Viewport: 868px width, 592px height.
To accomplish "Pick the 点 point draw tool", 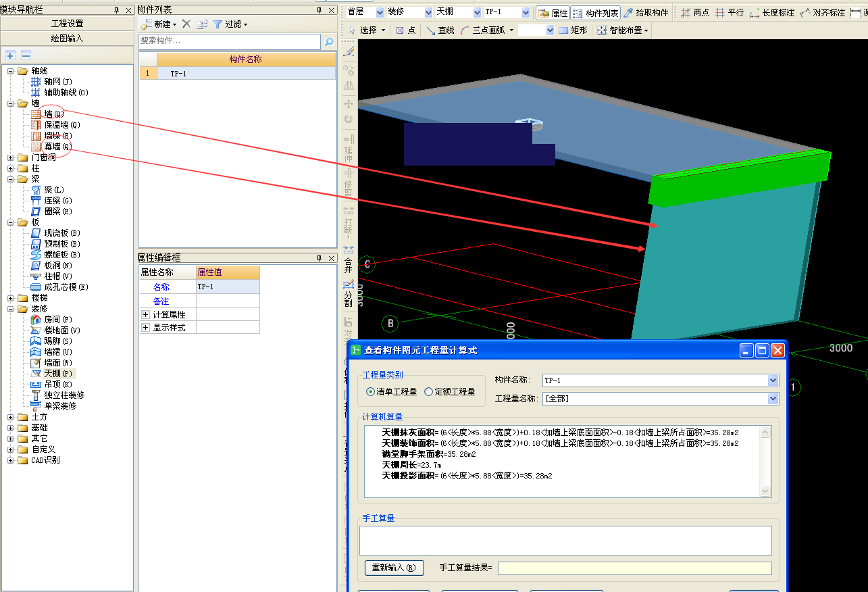I will 406,30.
